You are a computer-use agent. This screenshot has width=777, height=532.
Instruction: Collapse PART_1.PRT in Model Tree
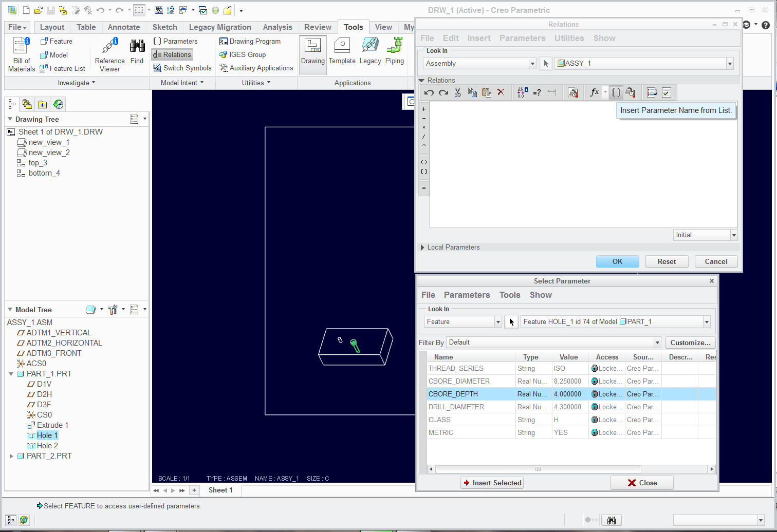(11, 374)
